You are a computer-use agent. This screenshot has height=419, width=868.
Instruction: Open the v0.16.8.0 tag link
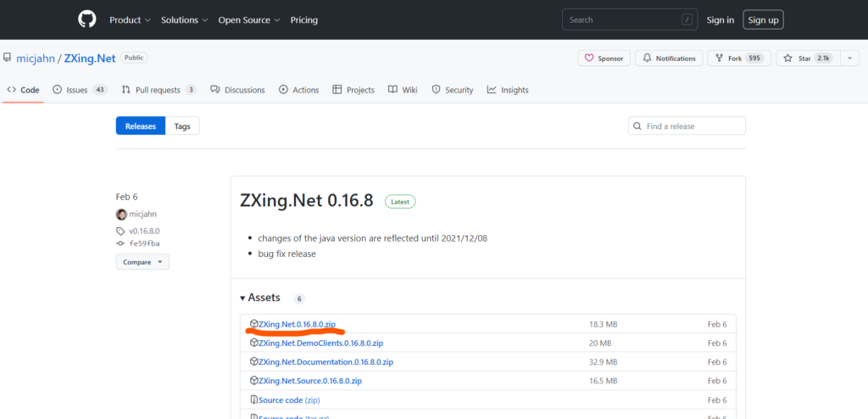144,231
